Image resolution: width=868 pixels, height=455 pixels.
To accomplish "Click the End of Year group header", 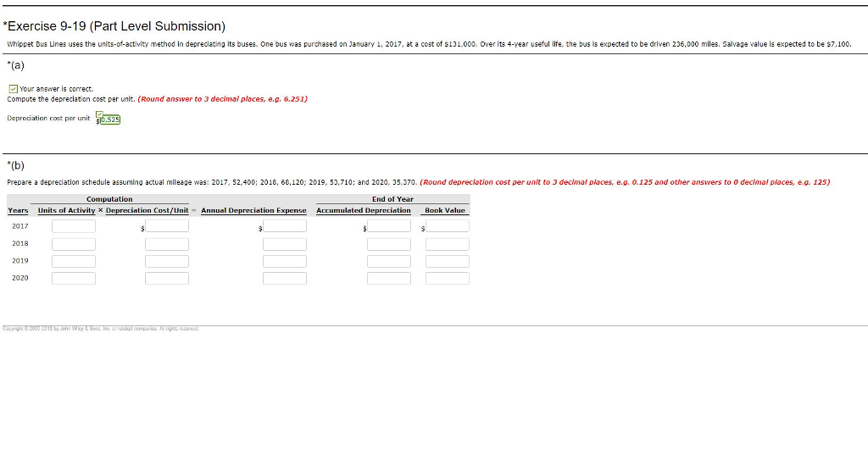I will [392, 199].
